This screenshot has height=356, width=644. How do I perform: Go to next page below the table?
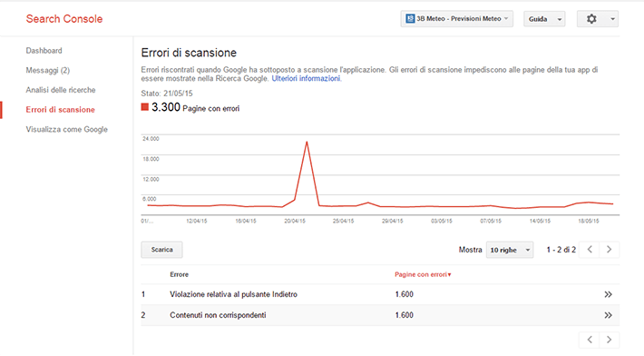point(610,340)
